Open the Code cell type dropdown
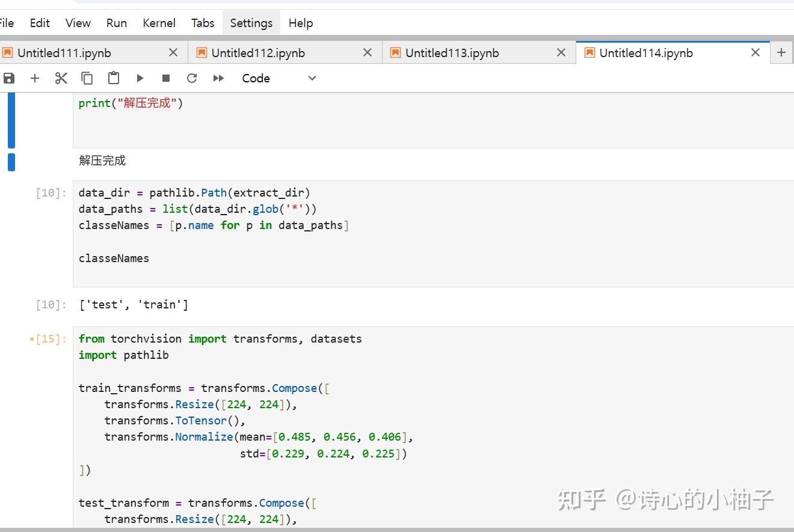Image resolution: width=794 pixels, height=532 pixels. 279,78
